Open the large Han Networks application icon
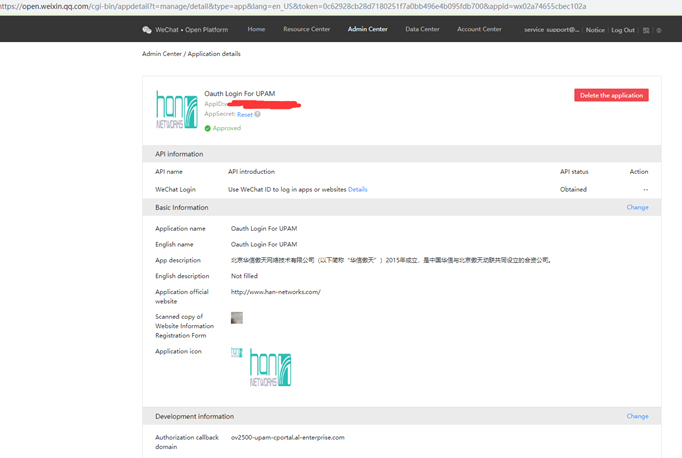The image size is (682, 458). click(x=270, y=368)
